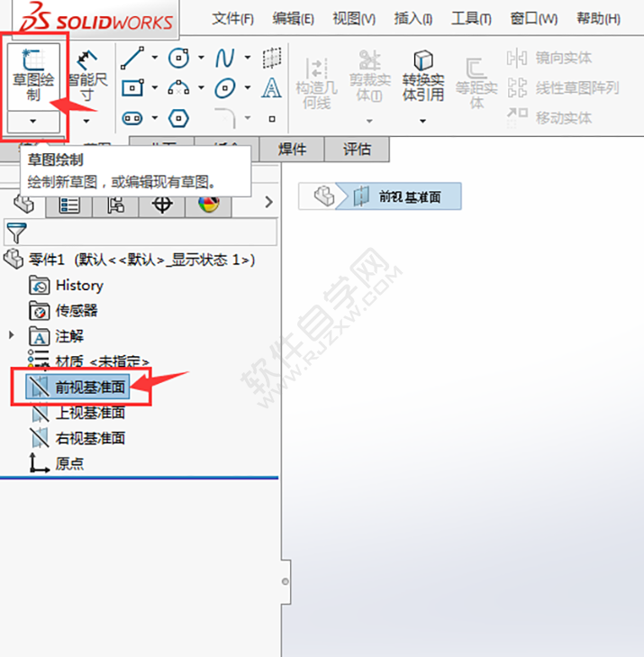Image resolution: width=644 pixels, height=657 pixels.
Task: Select 上视基准面 top plane
Action: (77, 413)
